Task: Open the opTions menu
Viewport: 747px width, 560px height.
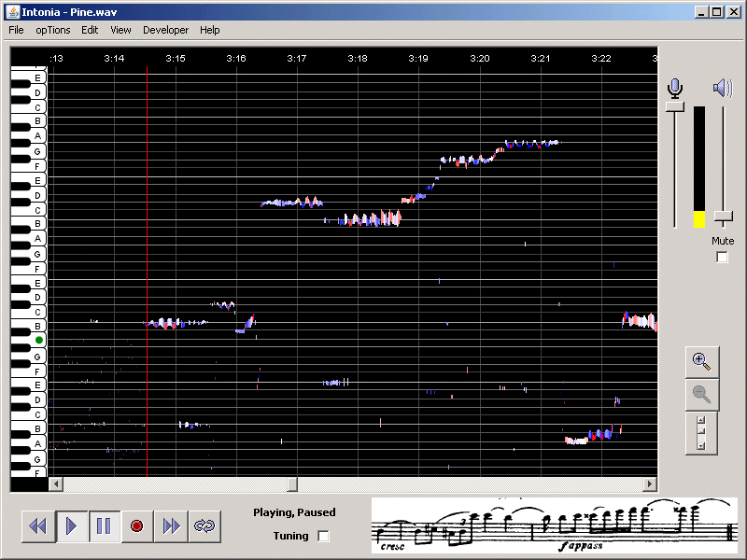Action: (x=53, y=30)
